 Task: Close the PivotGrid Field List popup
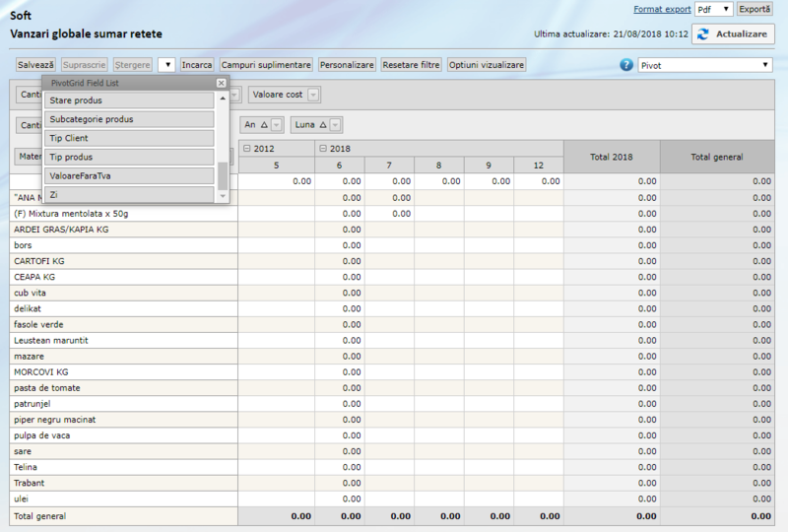pyautogui.click(x=221, y=84)
